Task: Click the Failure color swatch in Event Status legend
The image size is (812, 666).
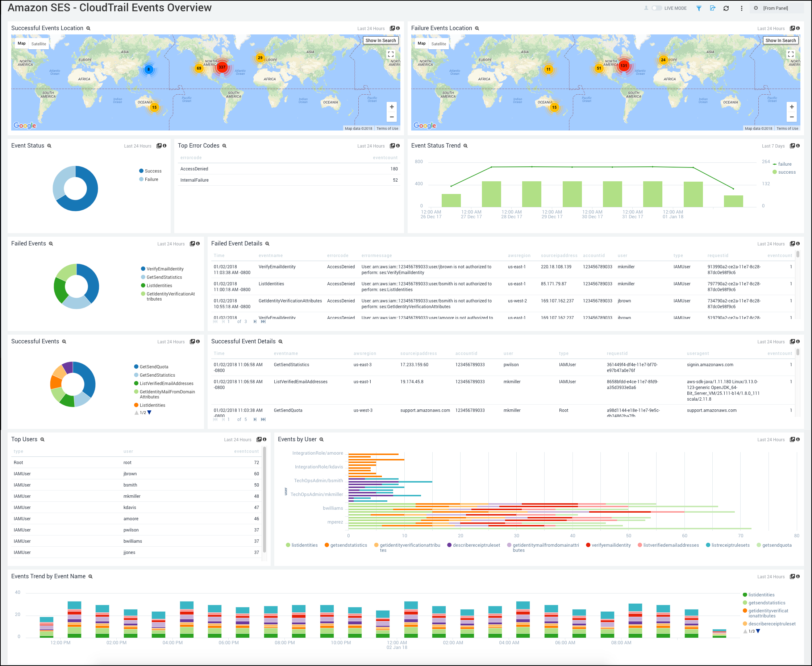Action: point(141,179)
